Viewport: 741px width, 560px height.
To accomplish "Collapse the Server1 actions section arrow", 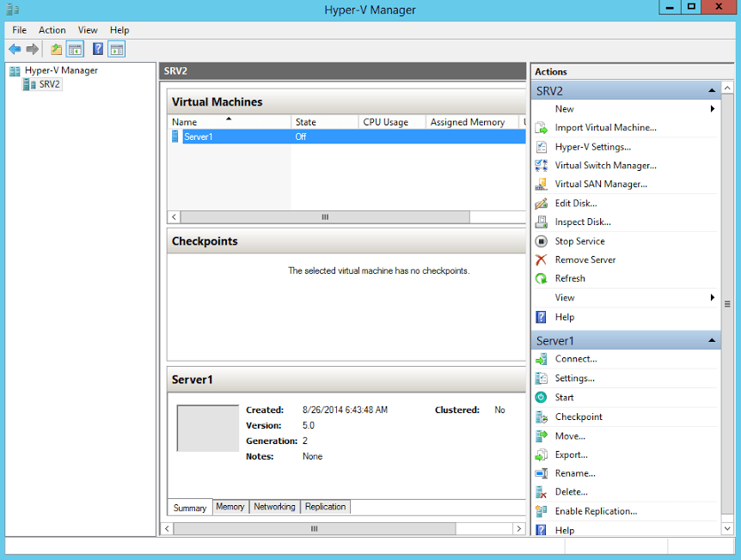I will (x=712, y=340).
